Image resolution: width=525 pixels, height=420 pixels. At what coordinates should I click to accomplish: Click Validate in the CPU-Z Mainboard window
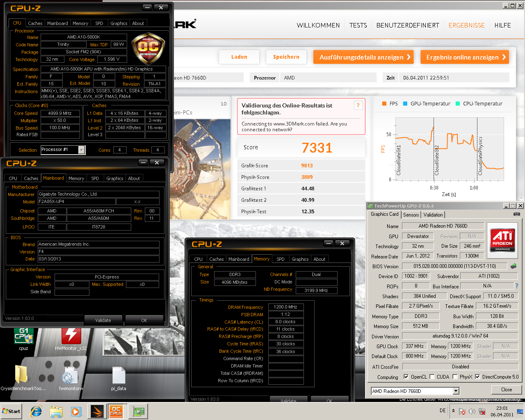coord(103,320)
